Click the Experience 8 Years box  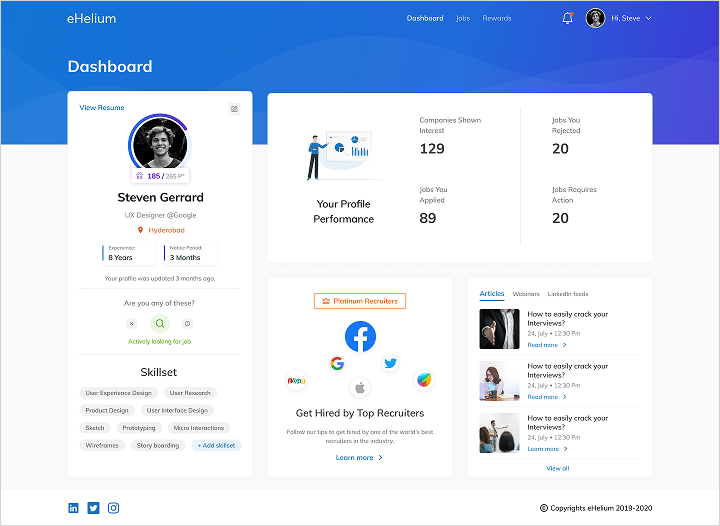129,253
